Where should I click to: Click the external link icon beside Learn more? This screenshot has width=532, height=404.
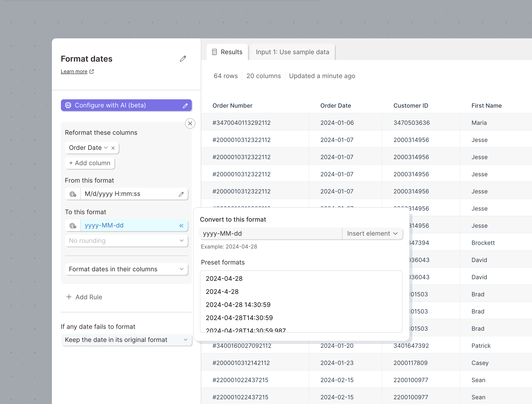point(92,72)
